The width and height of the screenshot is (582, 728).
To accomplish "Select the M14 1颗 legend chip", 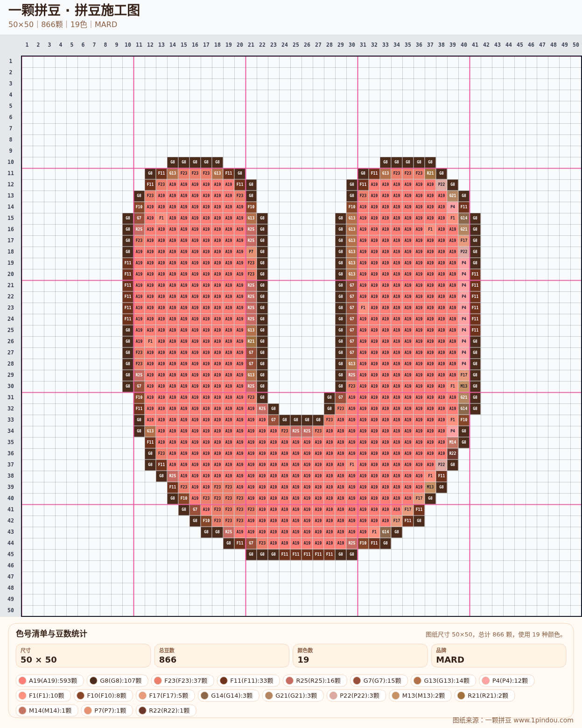I will pyautogui.click(x=47, y=710).
